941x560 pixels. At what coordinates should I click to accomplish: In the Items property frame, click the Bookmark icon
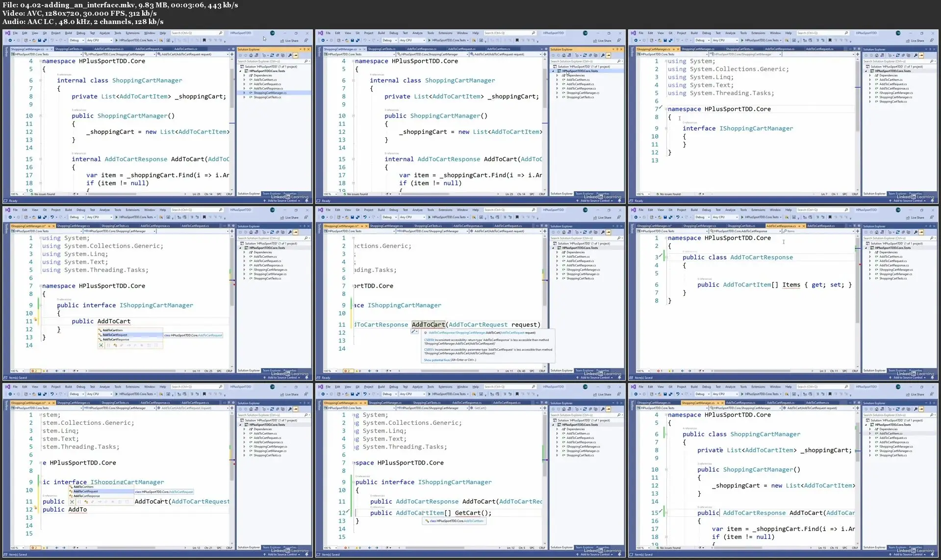(x=830, y=217)
